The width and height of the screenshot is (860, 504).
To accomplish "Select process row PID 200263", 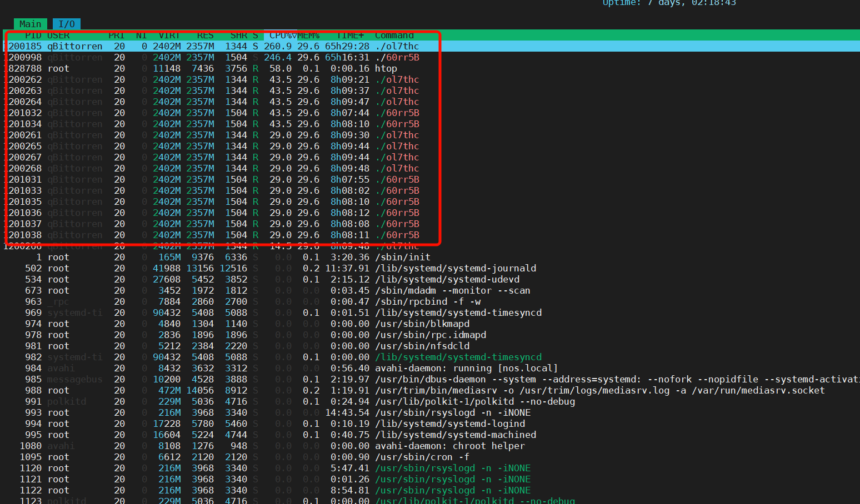I will [431, 90].
